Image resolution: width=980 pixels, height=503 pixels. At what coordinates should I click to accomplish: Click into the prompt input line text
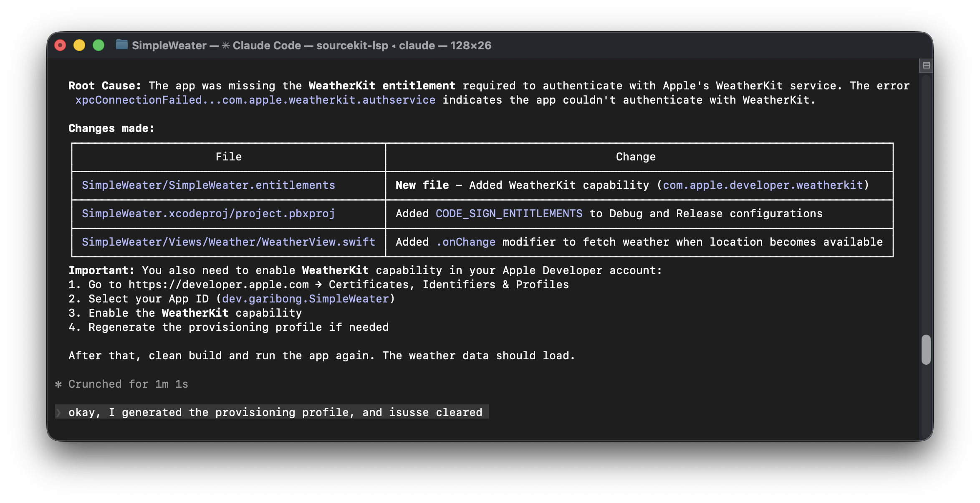275,412
